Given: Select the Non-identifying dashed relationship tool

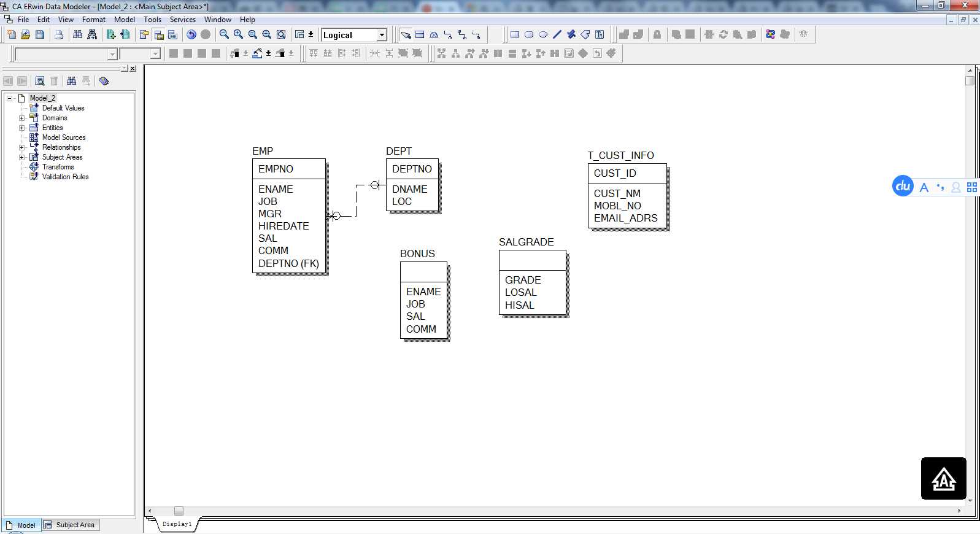Looking at the screenshot, I should point(476,34).
